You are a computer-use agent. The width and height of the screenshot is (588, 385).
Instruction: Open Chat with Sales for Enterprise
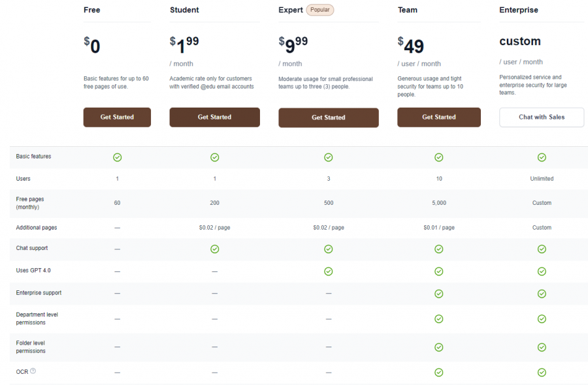pos(542,117)
